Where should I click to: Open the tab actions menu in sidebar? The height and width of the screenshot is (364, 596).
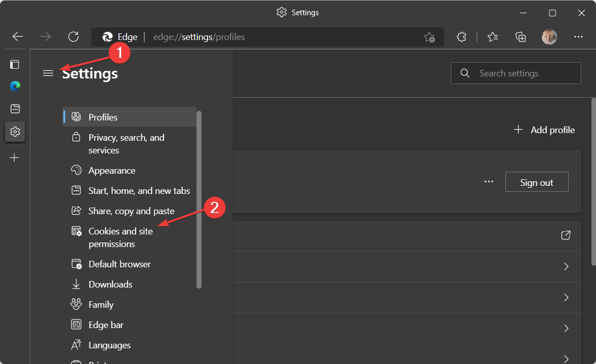click(15, 65)
